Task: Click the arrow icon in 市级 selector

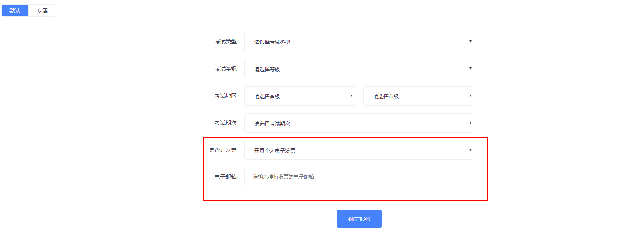Action: pos(470,96)
